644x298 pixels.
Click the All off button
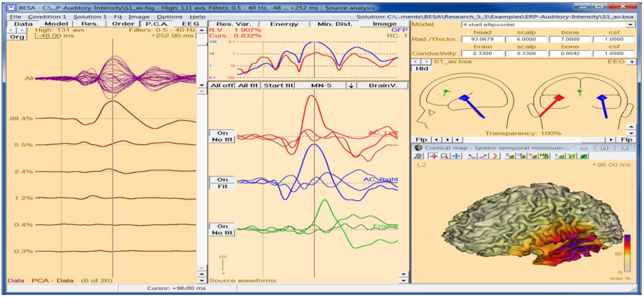pyautogui.click(x=222, y=86)
